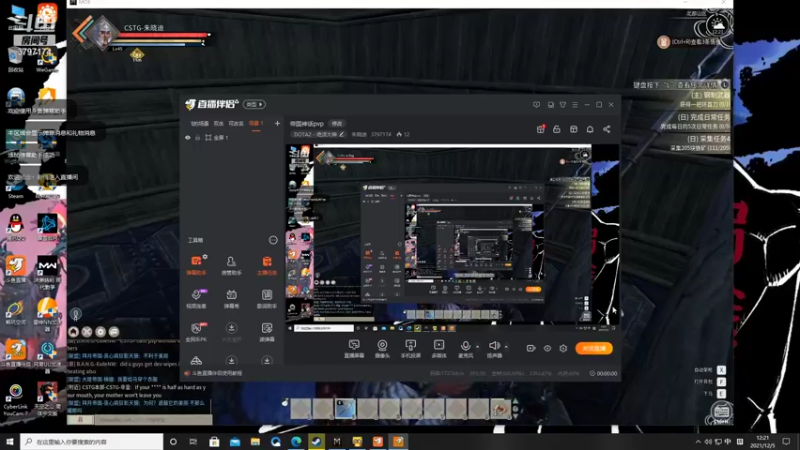Open the Microsoft Store taskbar icon
Viewport: 800px width, 450px height.
(x=214, y=441)
